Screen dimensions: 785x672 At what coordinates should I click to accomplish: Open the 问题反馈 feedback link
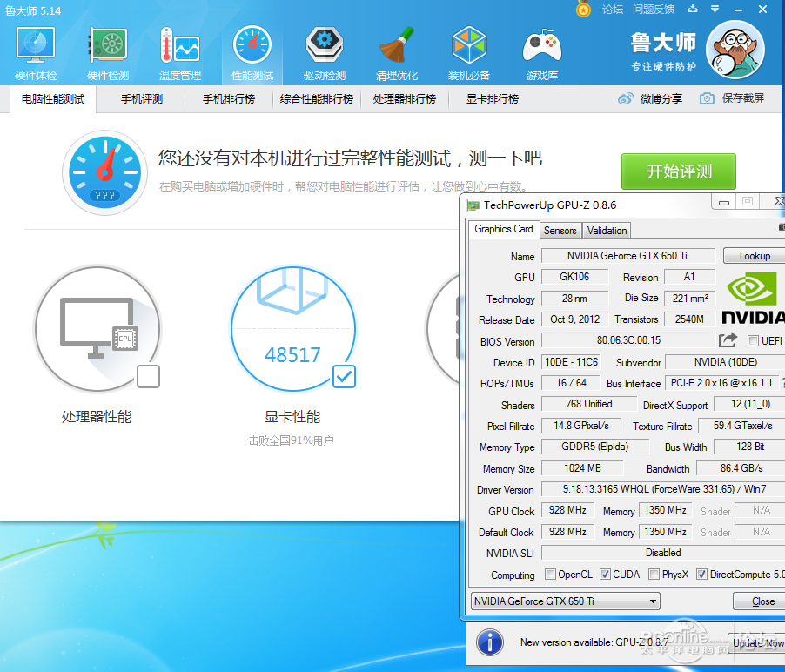tap(654, 9)
